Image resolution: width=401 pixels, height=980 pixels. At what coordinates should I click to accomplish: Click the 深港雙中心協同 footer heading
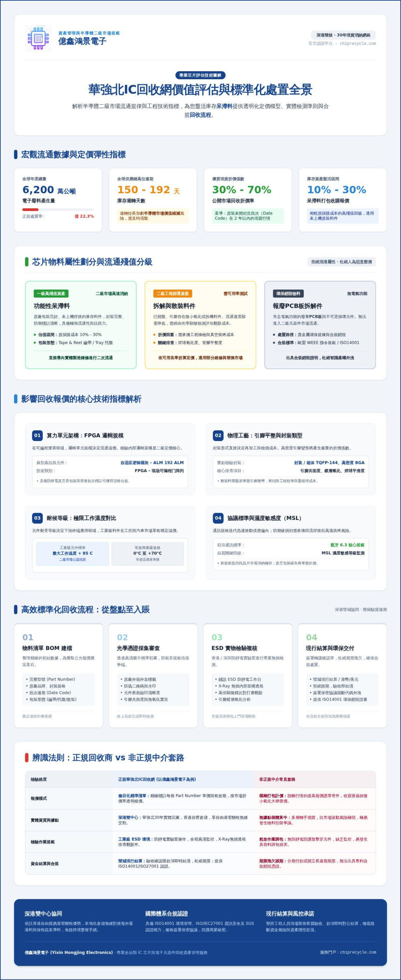tap(43, 914)
